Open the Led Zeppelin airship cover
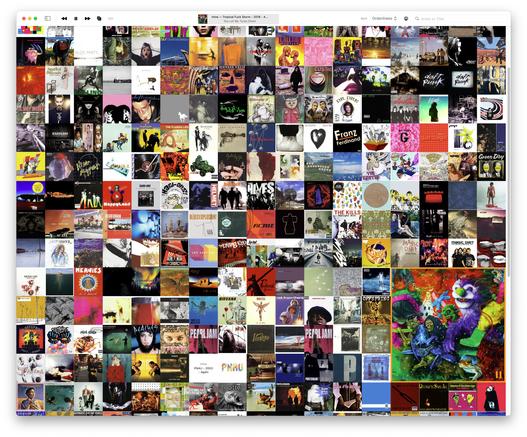The height and width of the screenshot is (437, 527). pos(117,253)
